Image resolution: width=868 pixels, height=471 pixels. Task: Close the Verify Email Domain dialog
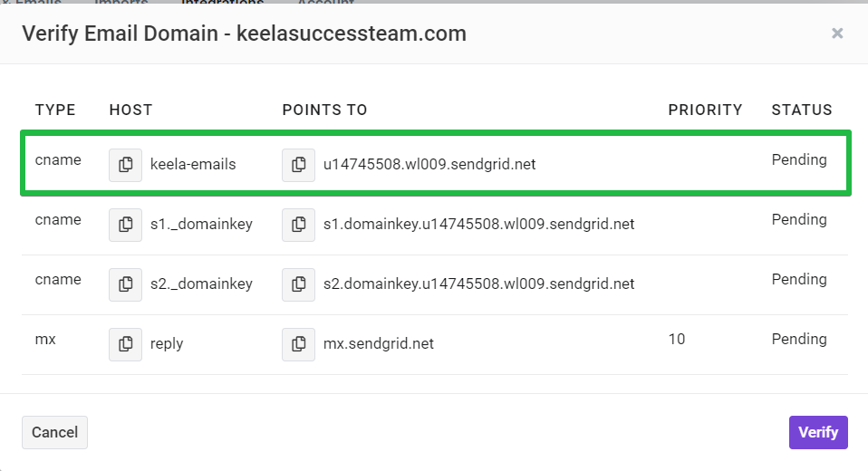coord(837,34)
